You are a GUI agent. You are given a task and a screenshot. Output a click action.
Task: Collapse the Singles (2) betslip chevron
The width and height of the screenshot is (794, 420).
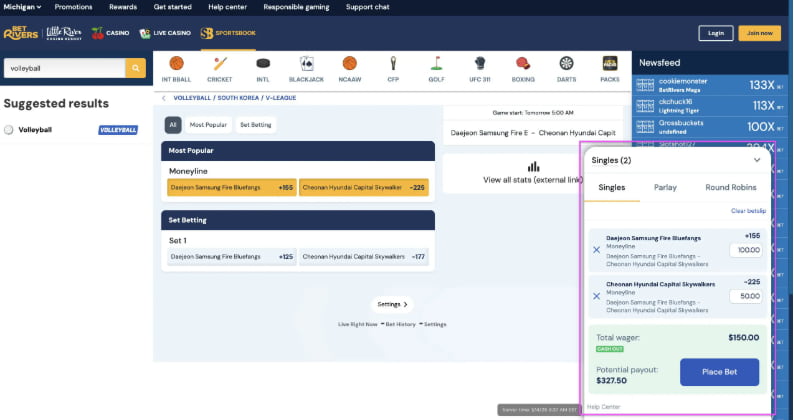757,160
